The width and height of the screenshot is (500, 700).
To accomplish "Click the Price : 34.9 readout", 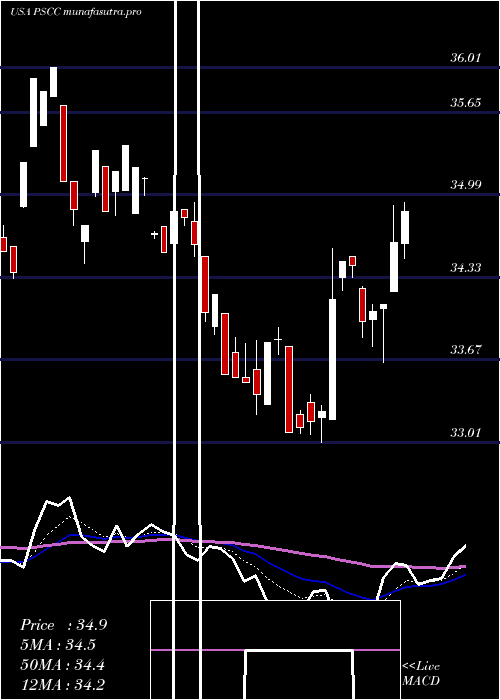I will coord(63,625).
